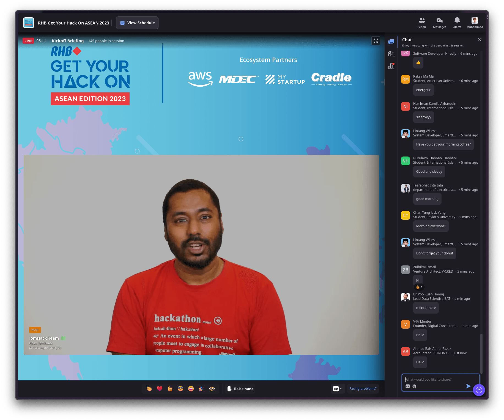Image resolution: width=504 pixels, height=420 pixels.
Task: Open the People panel
Action: pos(422,23)
